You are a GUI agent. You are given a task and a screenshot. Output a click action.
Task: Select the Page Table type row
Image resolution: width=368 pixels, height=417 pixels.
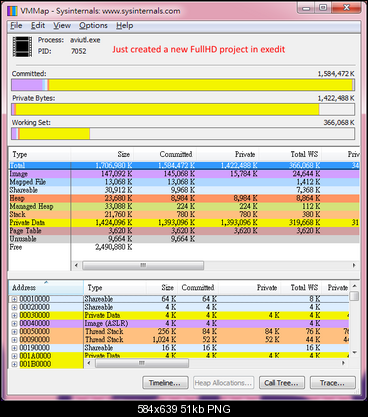point(184,231)
